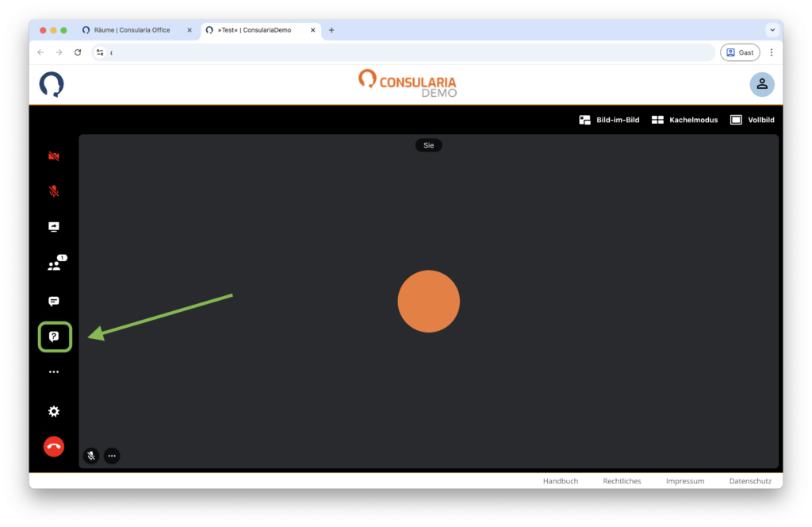Viewport: 812px width, 527px height.
Task: Click the help question mark icon
Action: 54,337
